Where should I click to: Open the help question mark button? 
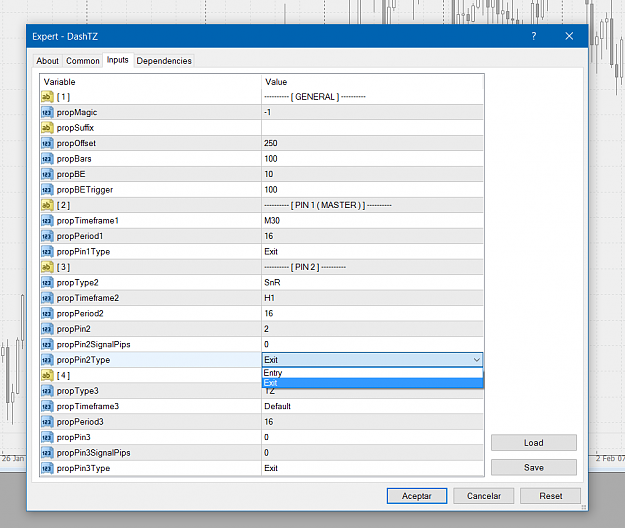click(534, 36)
